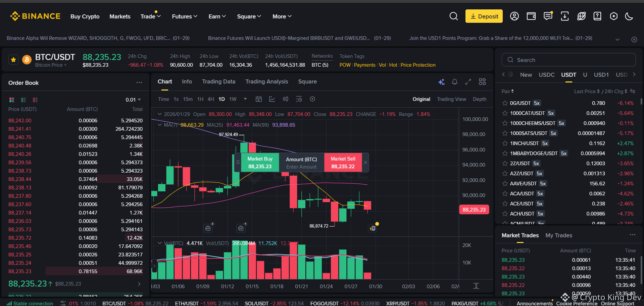The image size is (644, 306).
Task: Show both bids and asks order book view
Action: coord(12,100)
